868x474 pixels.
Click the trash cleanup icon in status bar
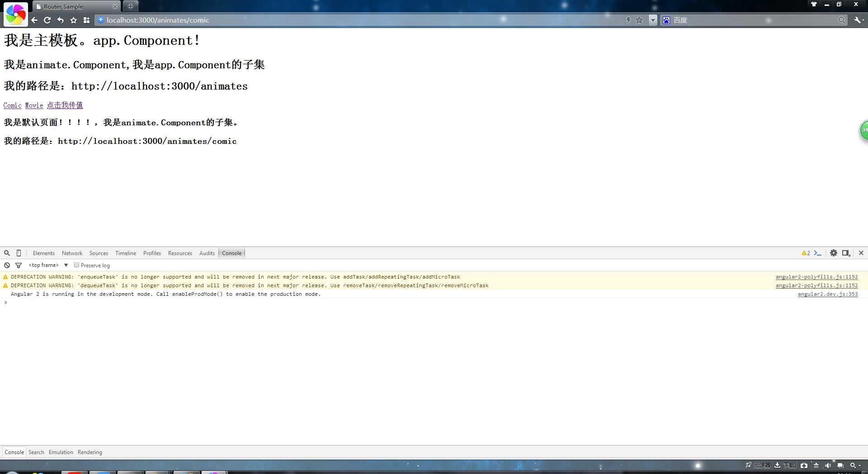[x=816, y=465]
